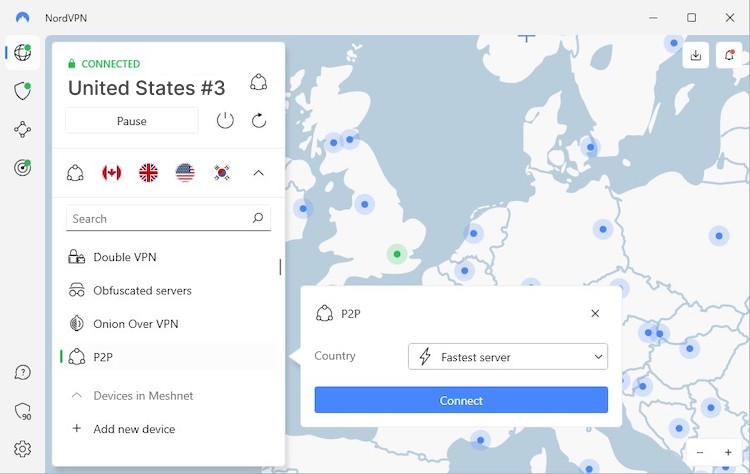Select Double VPN from the server list
Image resolution: width=750 pixels, height=474 pixels.
coord(124,257)
